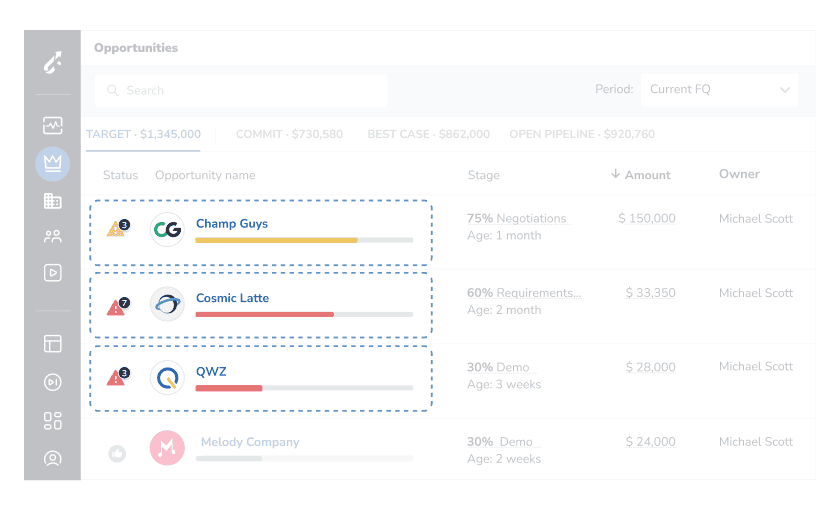840x511 pixels.
Task: Click Michael Scott owner in Champ Guys row
Action: click(x=756, y=219)
